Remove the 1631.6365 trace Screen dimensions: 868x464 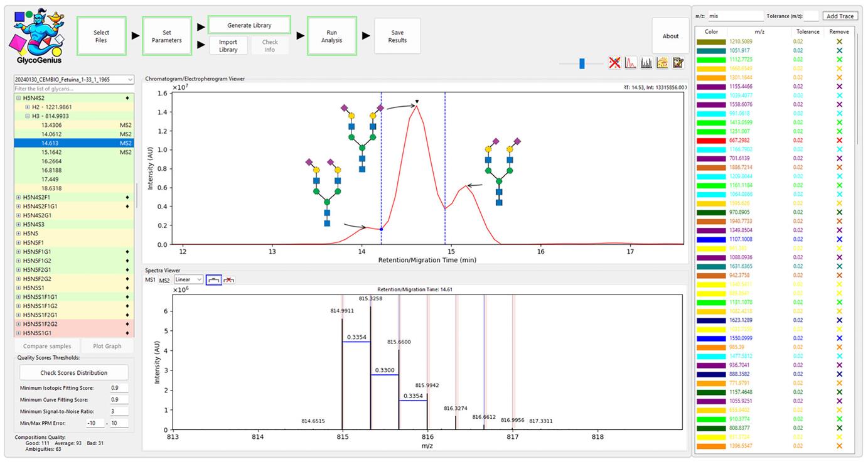pyautogui.click(x=839, y=266)
